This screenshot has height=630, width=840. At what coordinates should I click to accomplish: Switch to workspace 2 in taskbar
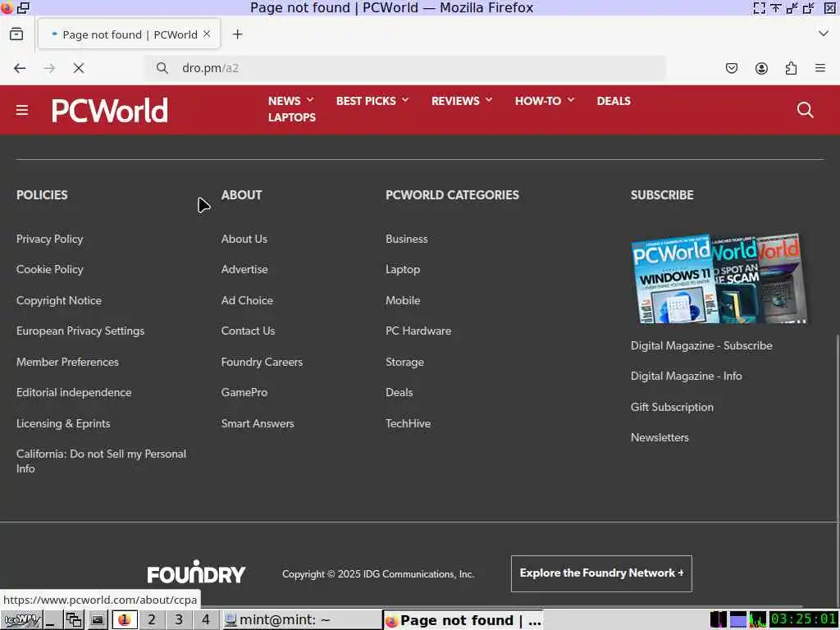(x=152, y=620)
